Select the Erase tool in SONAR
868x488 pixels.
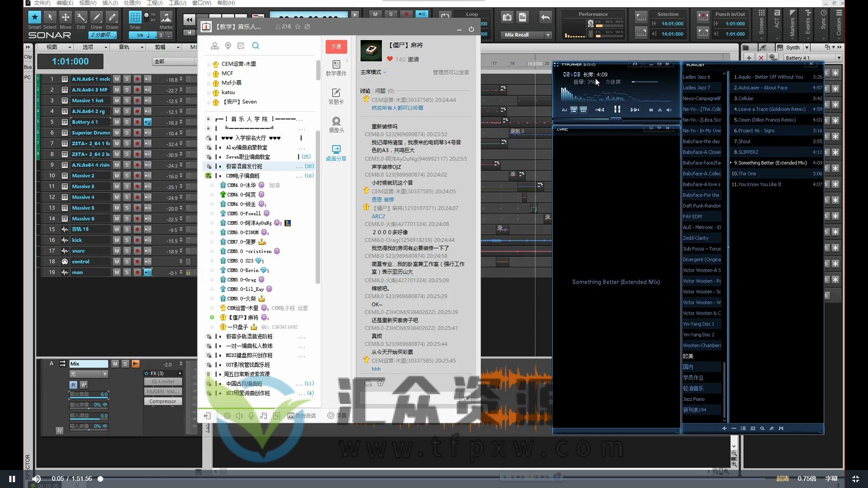tap(112, 17)
